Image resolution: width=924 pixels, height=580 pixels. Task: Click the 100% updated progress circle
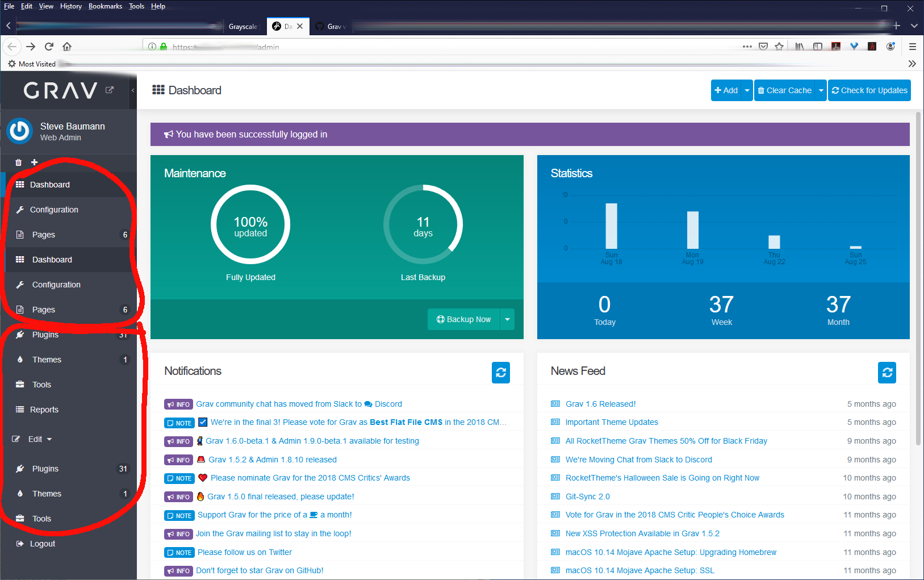click(250, 224)
